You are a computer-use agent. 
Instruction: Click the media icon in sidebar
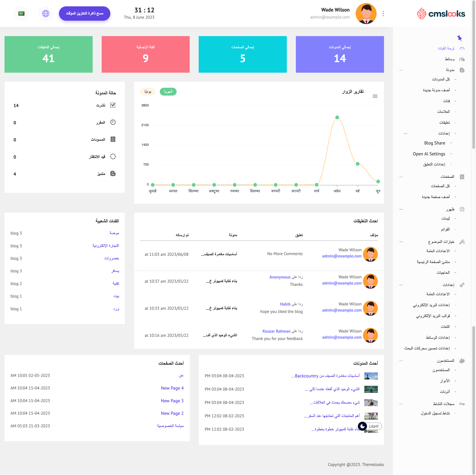[462, 59]
